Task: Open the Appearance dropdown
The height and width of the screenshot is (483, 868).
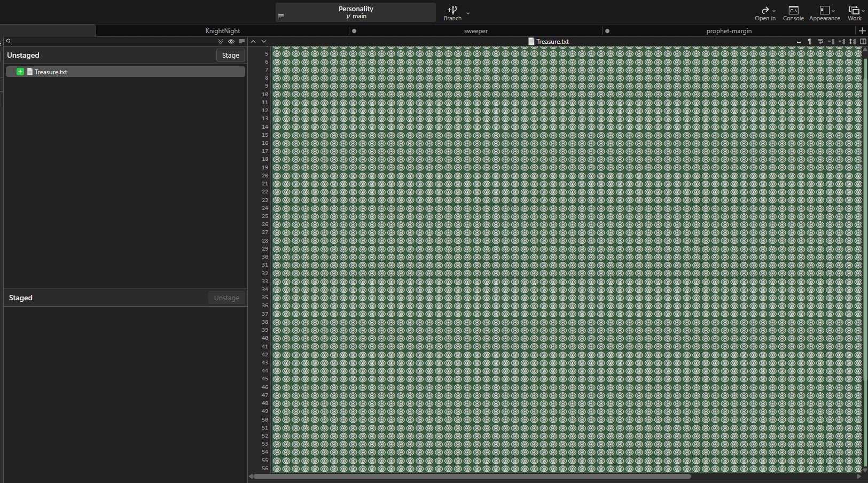Action: tap(825, 13)
